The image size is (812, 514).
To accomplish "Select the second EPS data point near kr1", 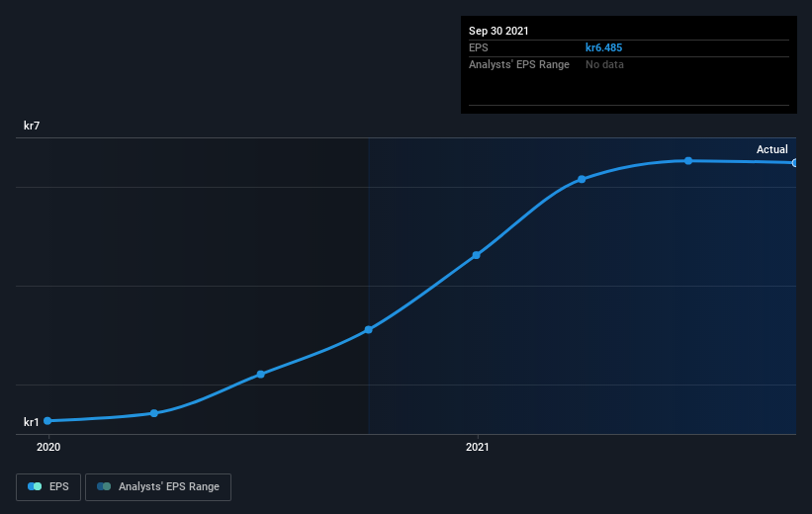I will click(x=154, y=413).
